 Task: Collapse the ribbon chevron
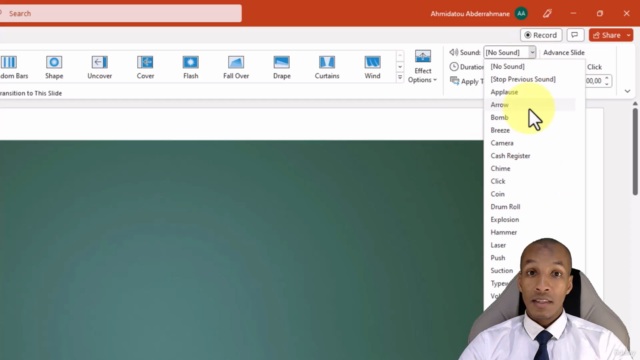[x=627, y=91]
